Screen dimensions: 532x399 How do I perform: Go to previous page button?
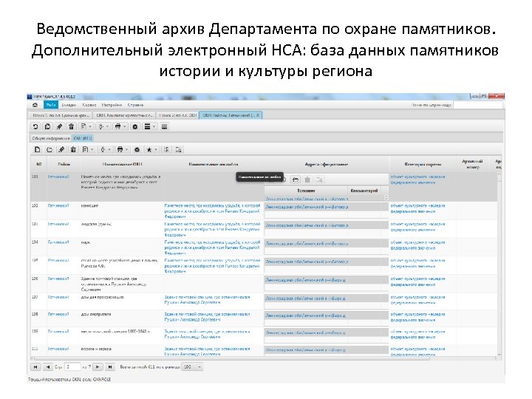(x=48, y=367)
